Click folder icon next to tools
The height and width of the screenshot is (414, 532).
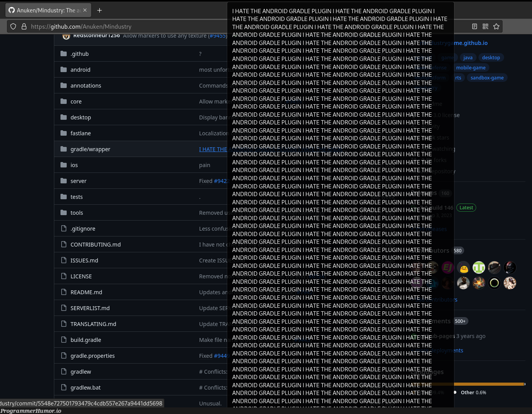(64, 212)
